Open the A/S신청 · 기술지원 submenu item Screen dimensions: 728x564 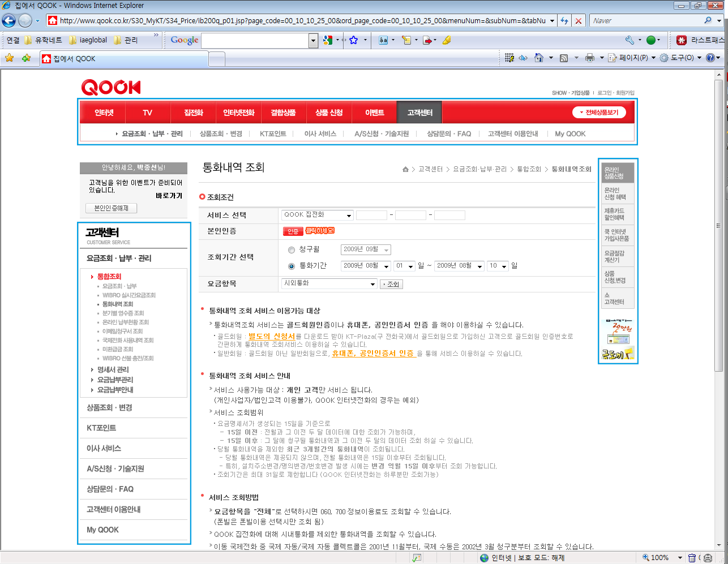(x=382, y=134)
